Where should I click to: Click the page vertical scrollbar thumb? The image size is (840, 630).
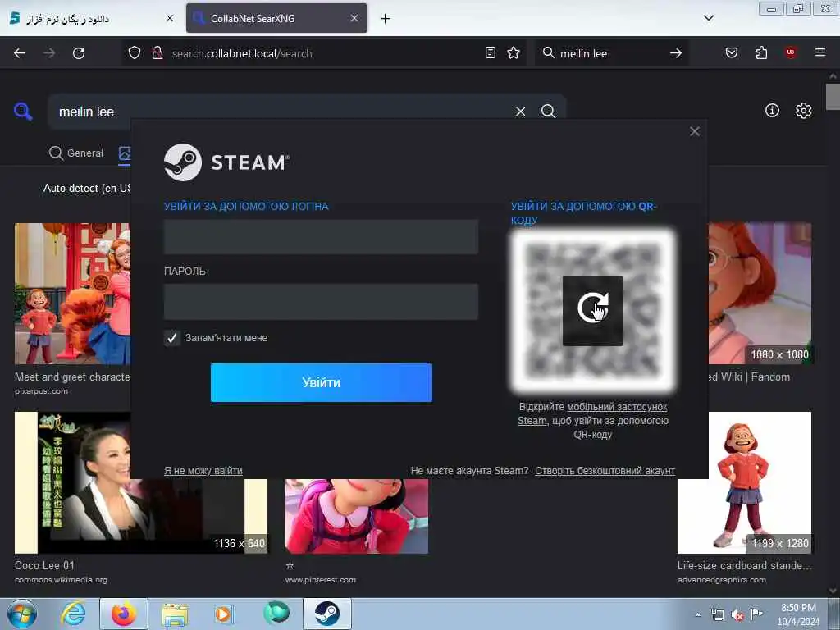click(x=833, y=97)
